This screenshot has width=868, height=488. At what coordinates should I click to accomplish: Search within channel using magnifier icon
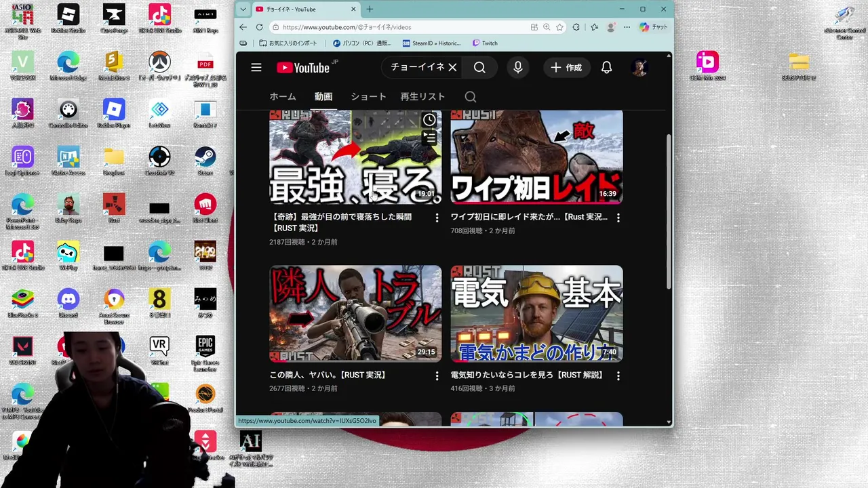coord(470,97)
